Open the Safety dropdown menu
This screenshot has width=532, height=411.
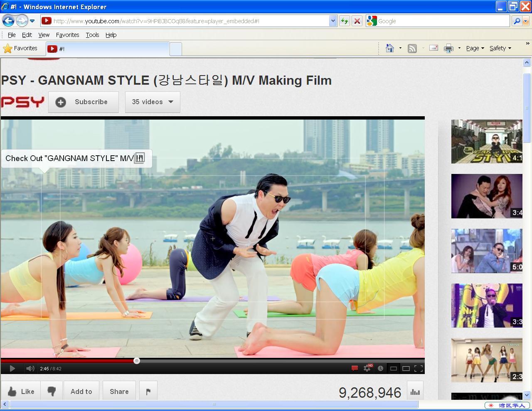[x=500, y=48]
